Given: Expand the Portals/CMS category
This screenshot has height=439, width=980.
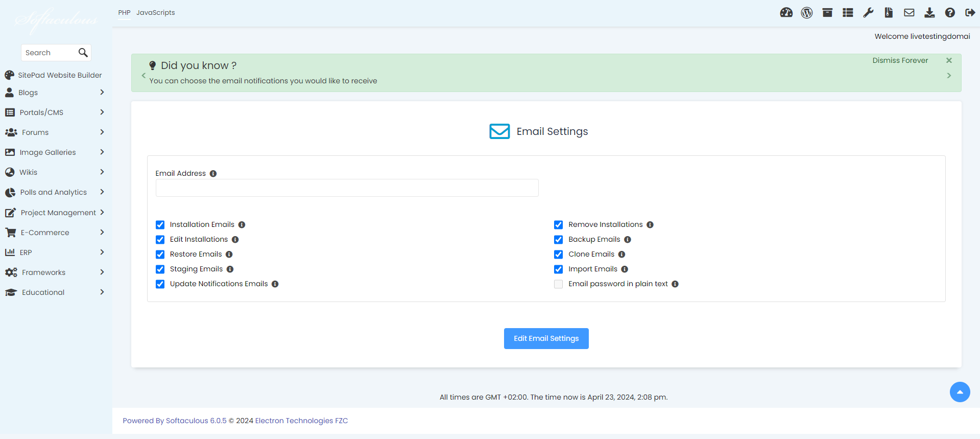Looking at the screenshot, I should tap(54, 112).
